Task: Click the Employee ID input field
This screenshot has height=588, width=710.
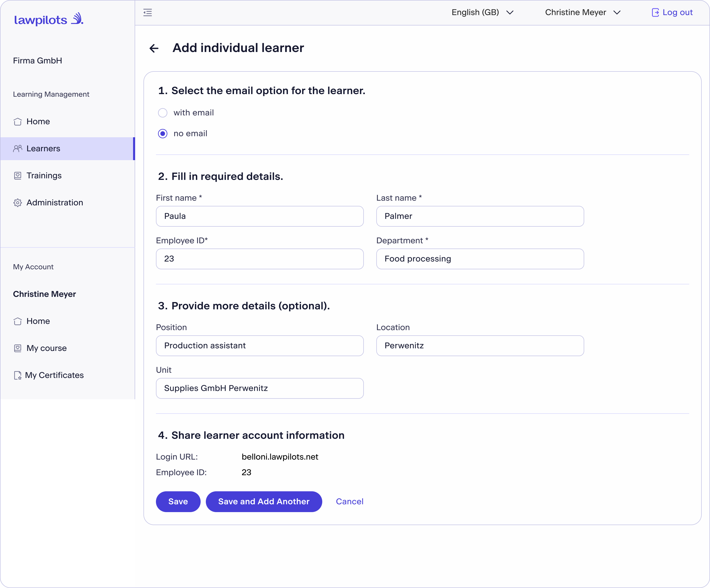Action: (x=260, y=259)
